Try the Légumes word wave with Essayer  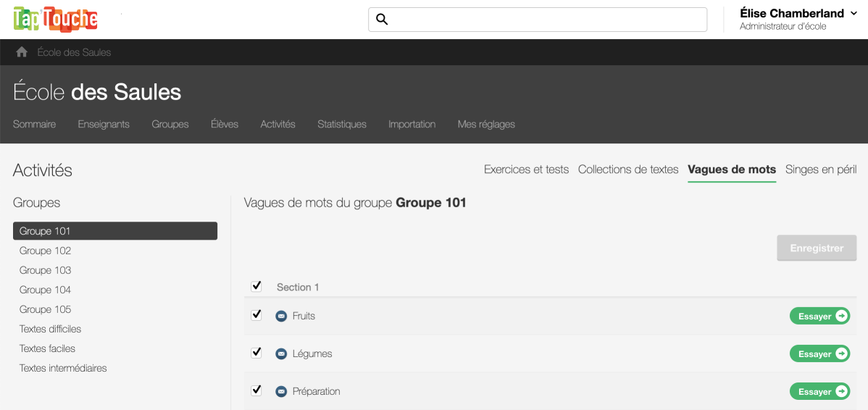tap(819, 354)
